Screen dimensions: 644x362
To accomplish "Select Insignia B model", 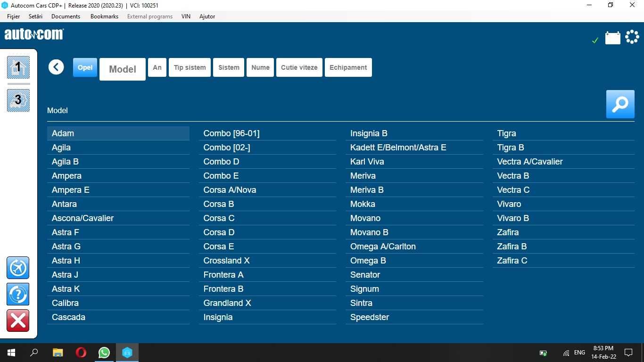I will coord(414,133).
